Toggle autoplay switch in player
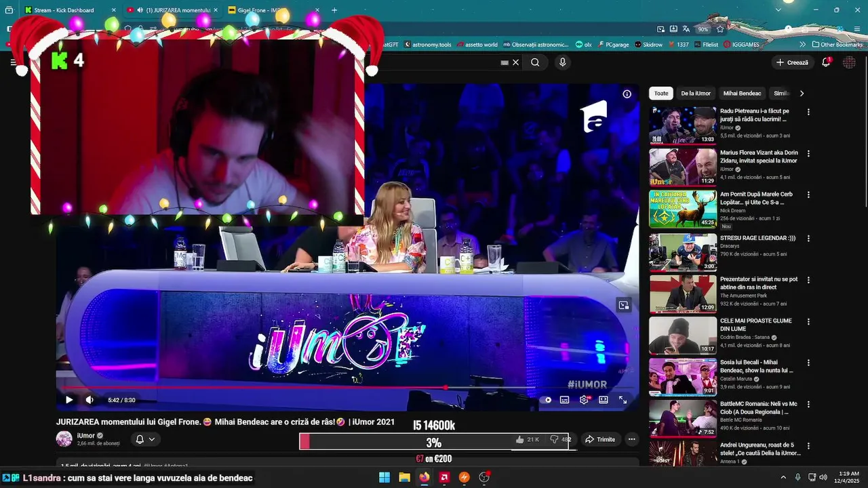The image size is (868, 488). pos(545,400)
